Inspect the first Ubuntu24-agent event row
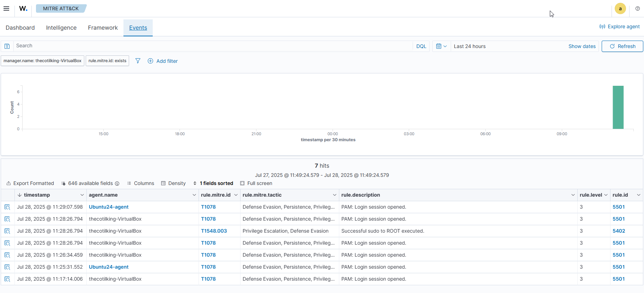The image size is (644, 293). [x=7, y=207]
